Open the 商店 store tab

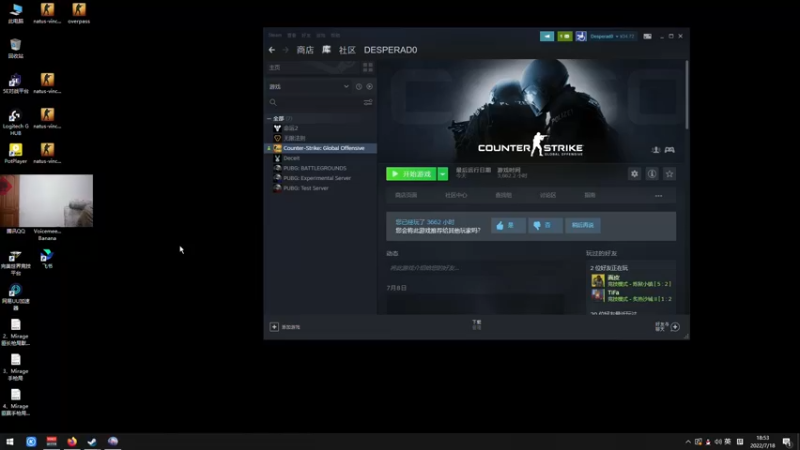tap(305, 50)
